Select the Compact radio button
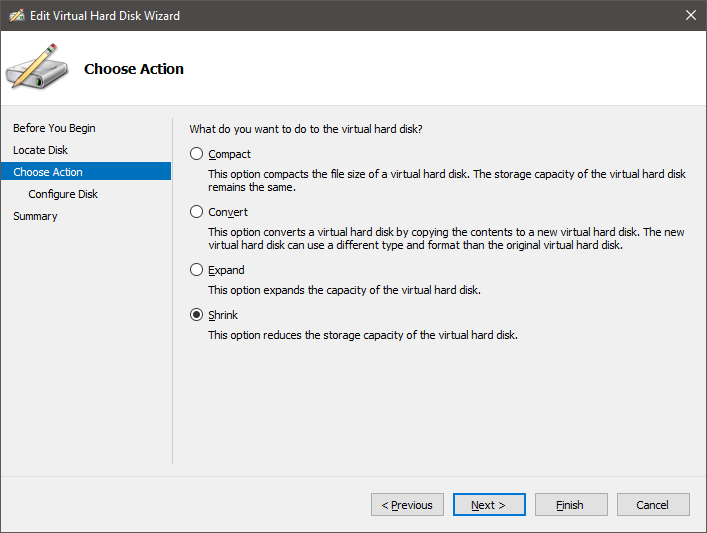 click(x=197, y=154)
